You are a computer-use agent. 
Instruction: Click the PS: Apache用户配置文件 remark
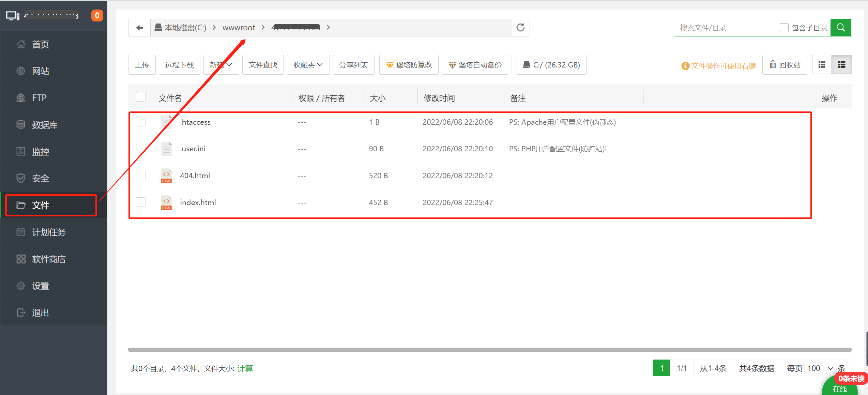point(562,122)
